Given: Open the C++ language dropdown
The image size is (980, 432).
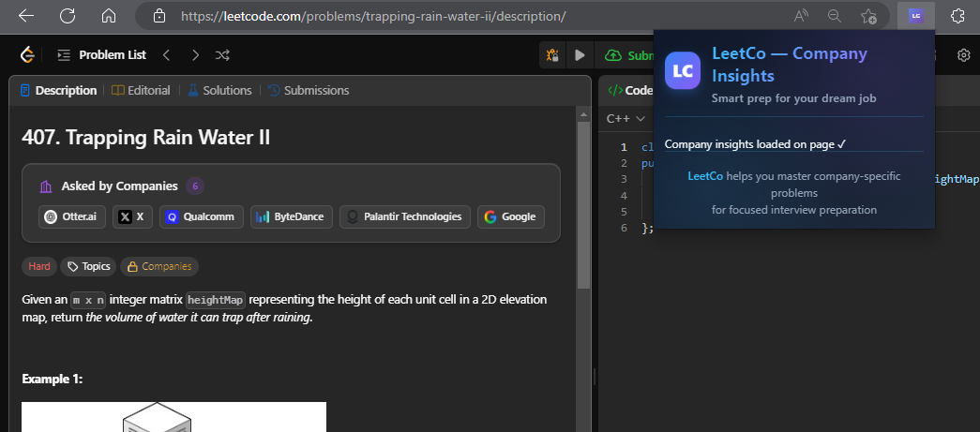Looking at the screenshot, I should 626,119.
